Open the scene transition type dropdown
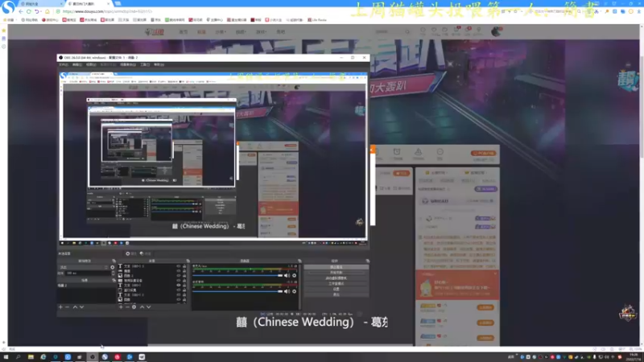The width and height of the screenshot is (644, 362). 84,267
